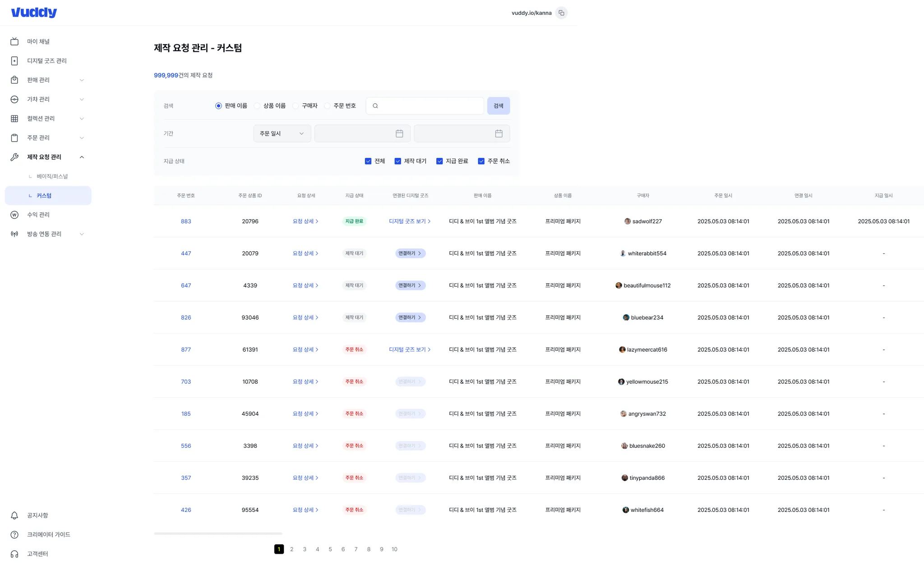Image resolution: width=924 pixels, height=570 pixels.
Task: Copy the vuddy.io/kanna channel link
Action: (x=561, y=13)
